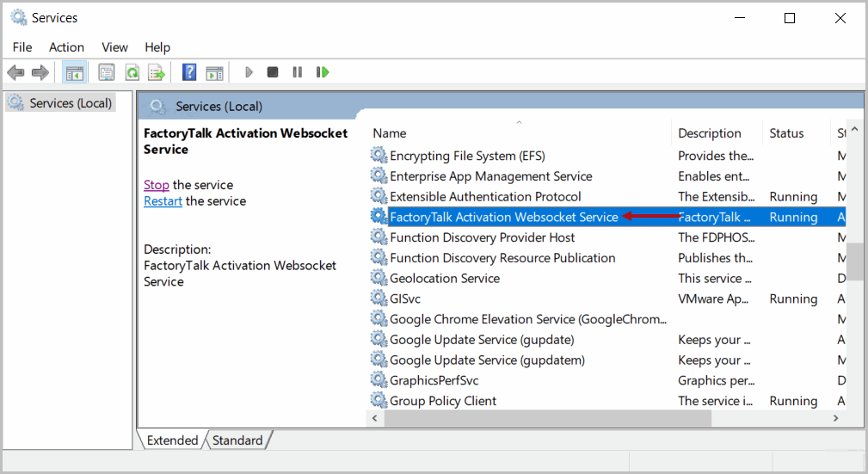
Task: Select Services (Local) in console tree
Action: tap(71, 103)
